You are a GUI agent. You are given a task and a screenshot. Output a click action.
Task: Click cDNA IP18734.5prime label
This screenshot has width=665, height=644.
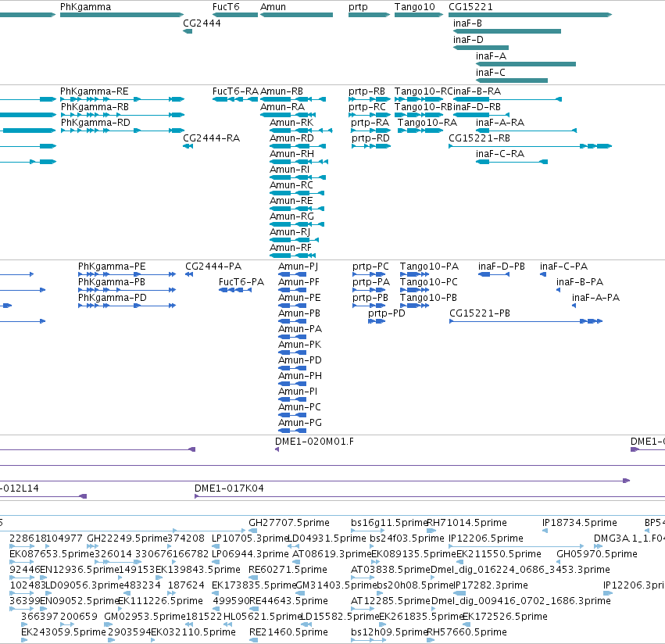[579, 523]
